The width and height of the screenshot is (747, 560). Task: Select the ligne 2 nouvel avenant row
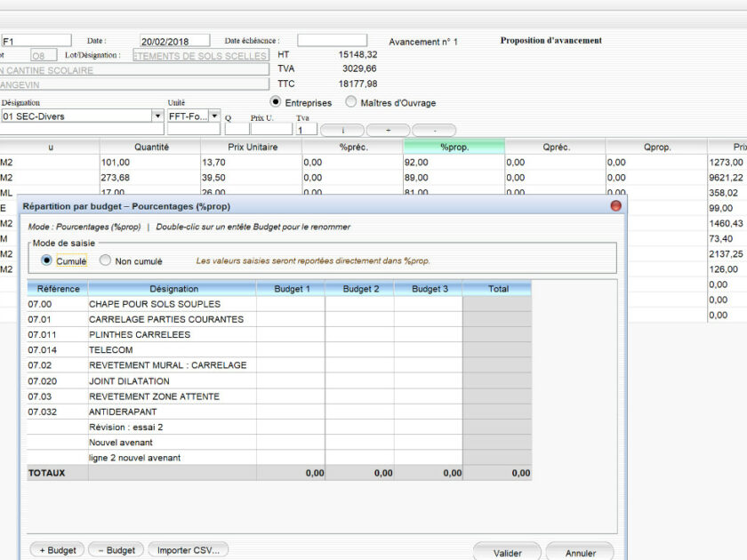click(279, 457)
